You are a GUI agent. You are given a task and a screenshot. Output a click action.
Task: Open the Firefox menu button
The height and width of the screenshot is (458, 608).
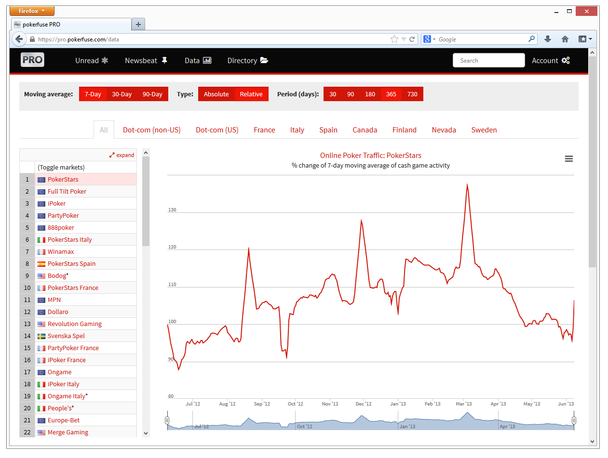[x=32, y=10]
